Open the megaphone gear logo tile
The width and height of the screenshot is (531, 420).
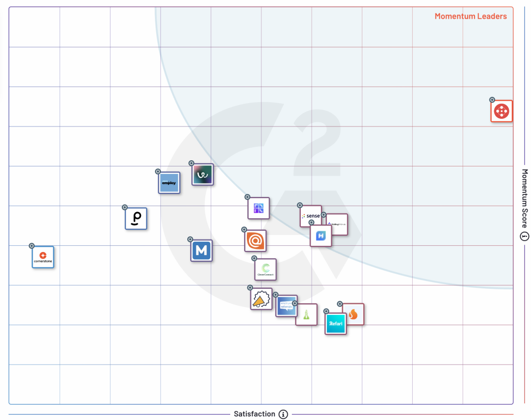tap(261, 299)
